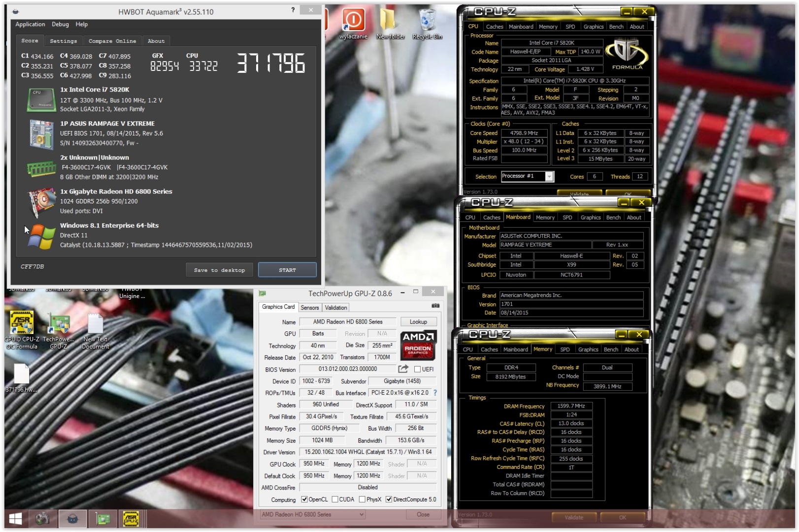This screenshot has height=532, width=799.
Task: Click the GFX score 82954
Action: coord(165,66)
